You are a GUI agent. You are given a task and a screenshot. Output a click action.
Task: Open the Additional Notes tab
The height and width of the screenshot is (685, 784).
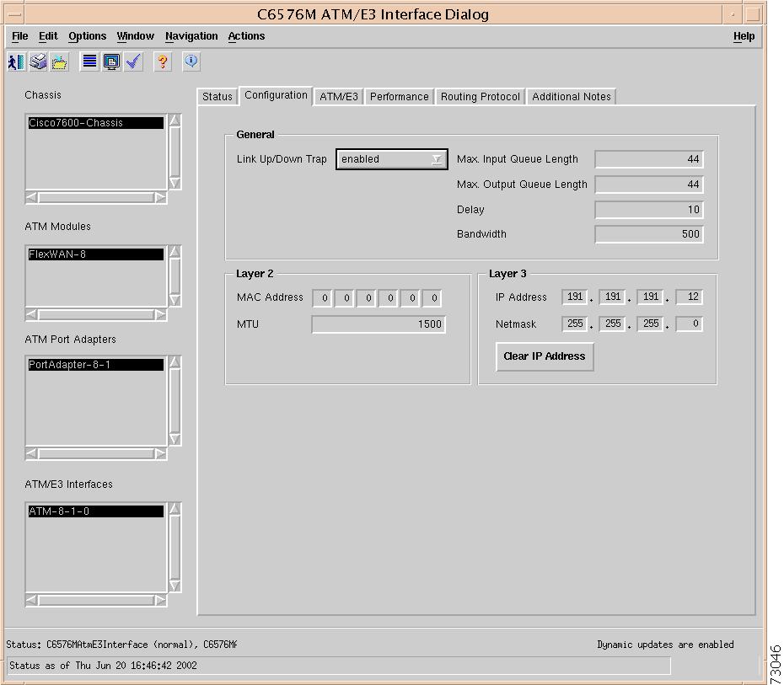coord(571,96)
